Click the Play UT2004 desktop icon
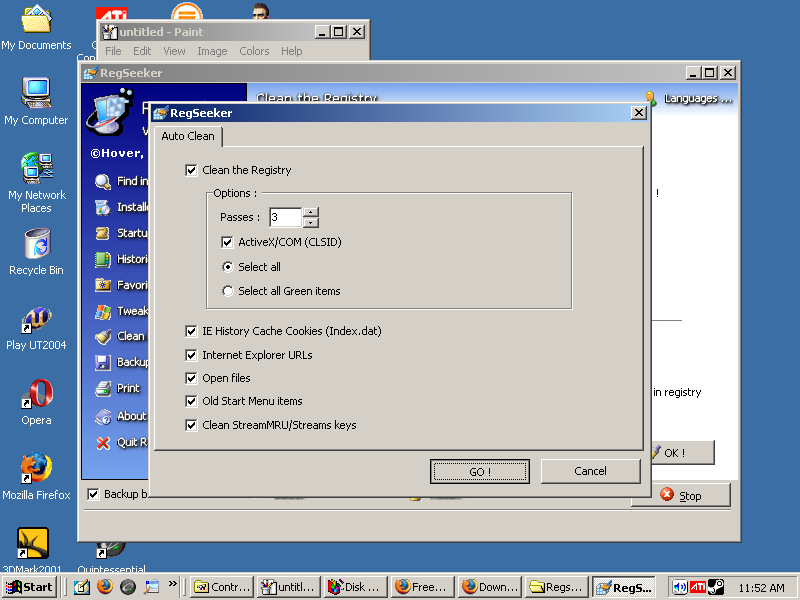 [37, 320]
